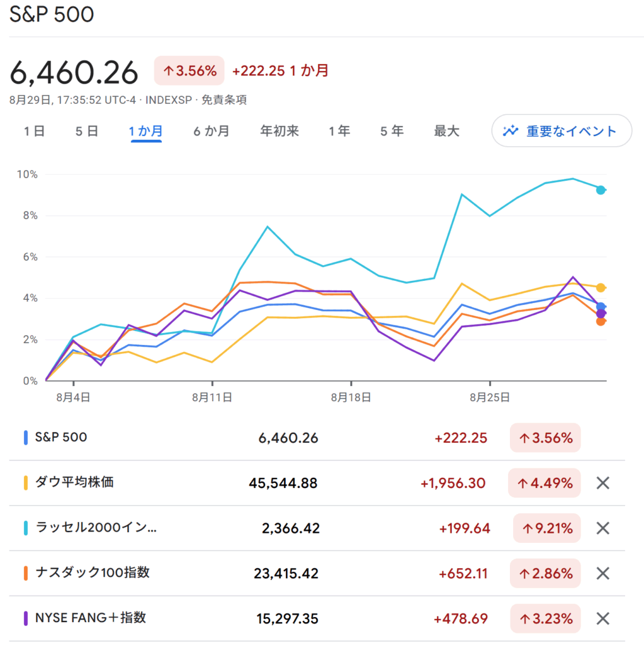The width and height of the screenshot is (644, 648).
Task: Select the 1日 time range tab
Action: [34, 131]
